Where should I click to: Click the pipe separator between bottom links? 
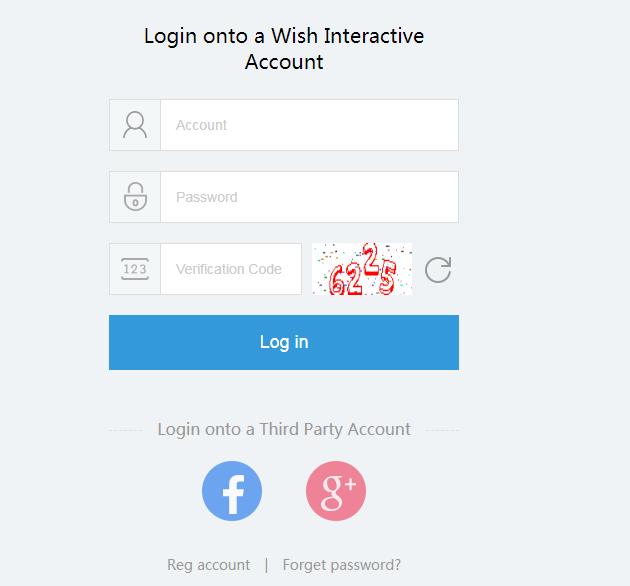point(266,565)
